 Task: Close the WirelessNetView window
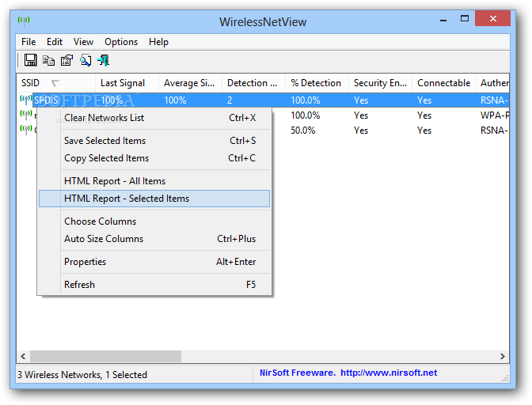(493, 19)
